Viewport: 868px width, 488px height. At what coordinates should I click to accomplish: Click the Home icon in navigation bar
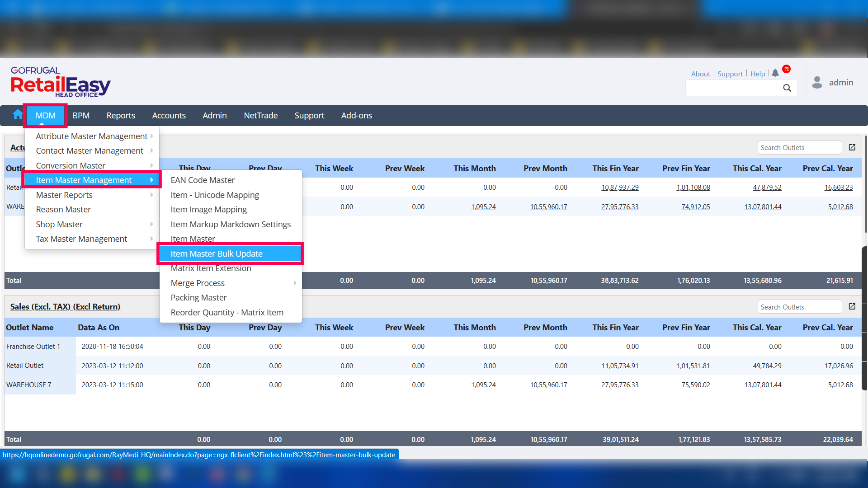pos(18,115)
